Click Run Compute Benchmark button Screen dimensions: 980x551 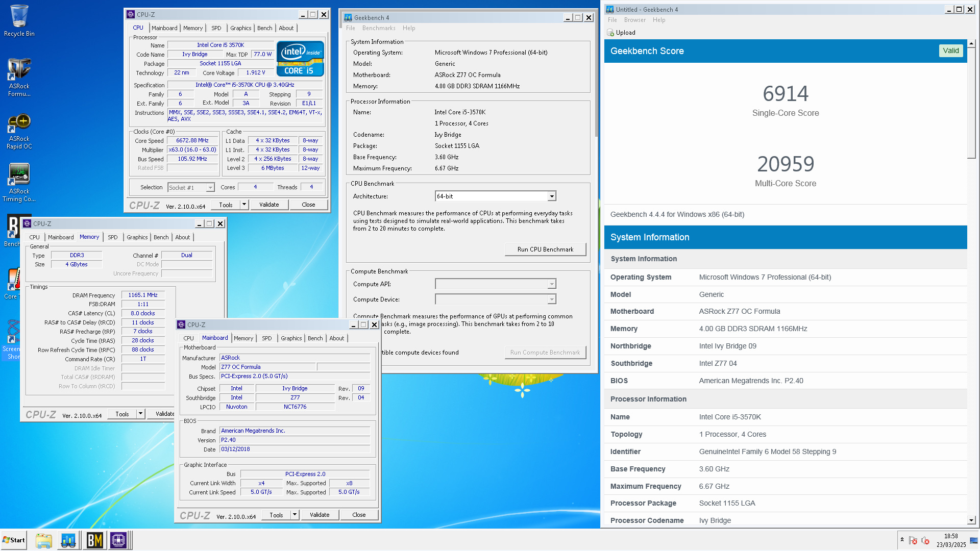[x=545, y=353]
